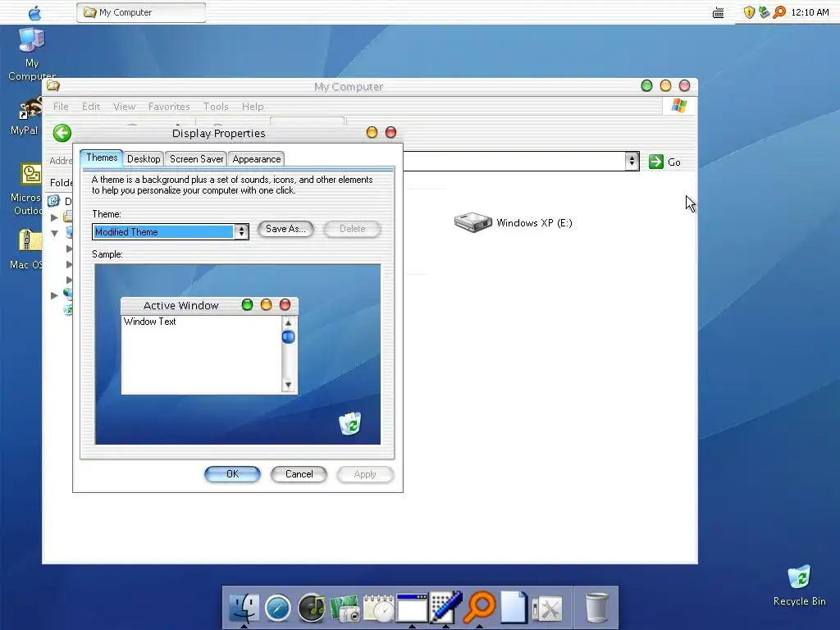Select Windows XP (E:) drive
Screen dimensions: 840x630
click(x=514, y=222)
